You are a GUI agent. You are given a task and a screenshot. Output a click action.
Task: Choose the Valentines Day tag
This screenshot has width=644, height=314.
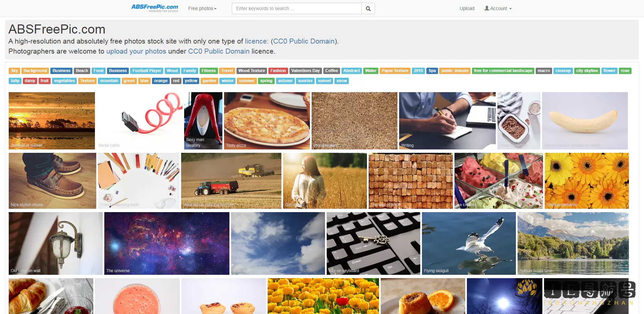coord(306,71)
